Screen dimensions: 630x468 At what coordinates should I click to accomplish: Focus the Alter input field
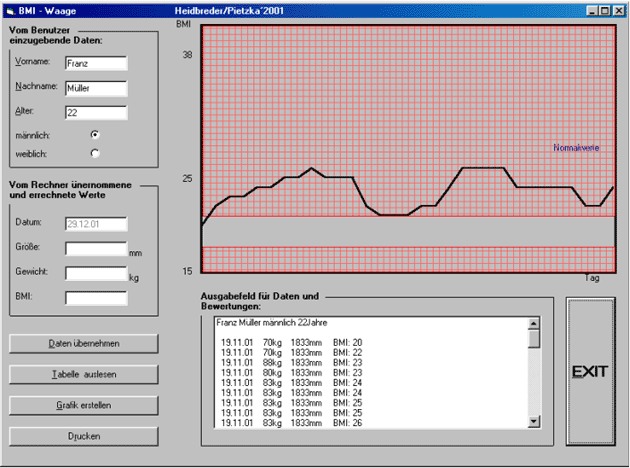96,113
